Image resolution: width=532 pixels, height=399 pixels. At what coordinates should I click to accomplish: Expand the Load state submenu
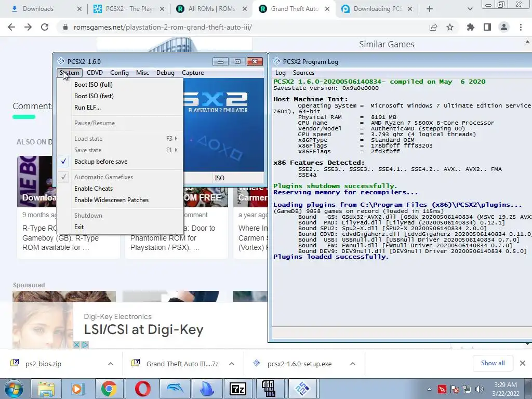120,139
